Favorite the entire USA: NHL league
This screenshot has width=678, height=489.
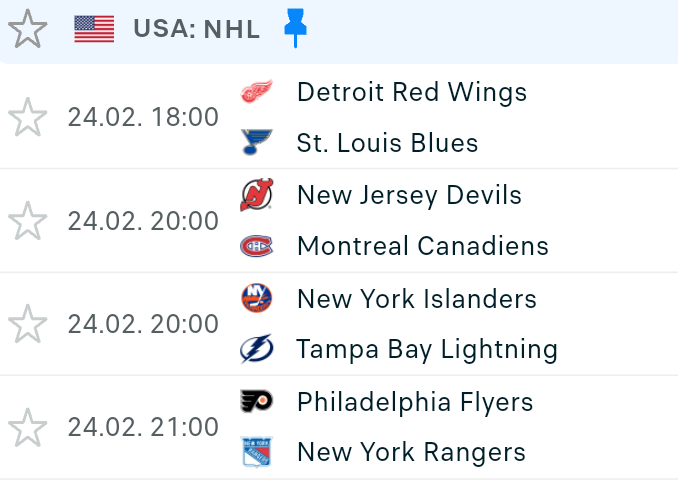(28, 29)
